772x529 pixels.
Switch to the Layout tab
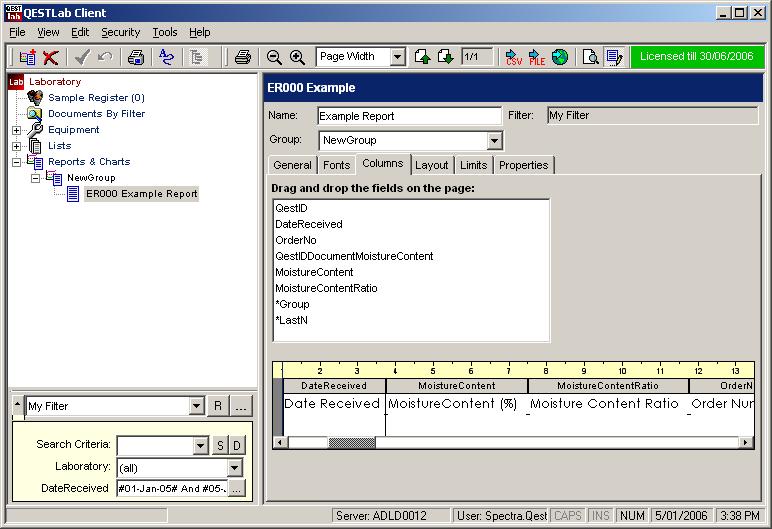pos(432,165)
